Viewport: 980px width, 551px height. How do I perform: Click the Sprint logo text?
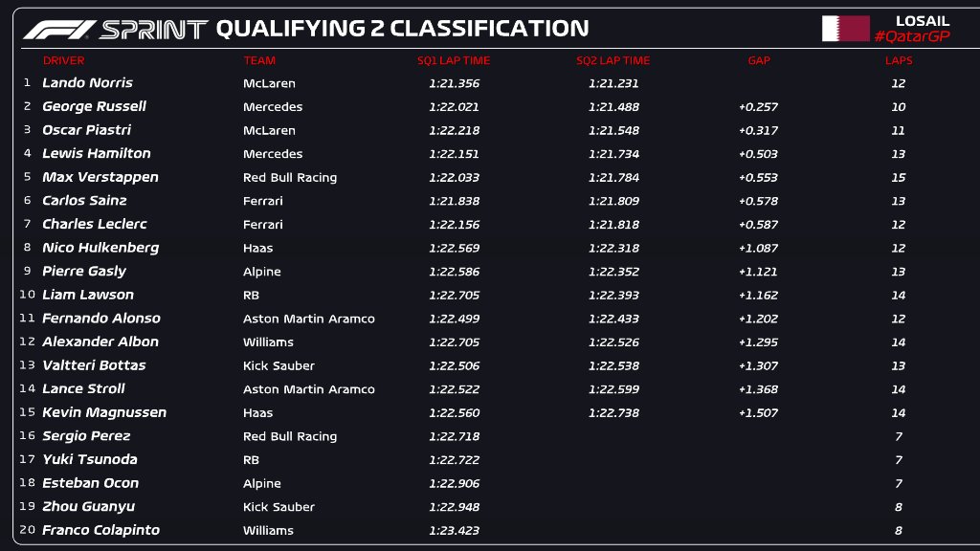(153, 29)
